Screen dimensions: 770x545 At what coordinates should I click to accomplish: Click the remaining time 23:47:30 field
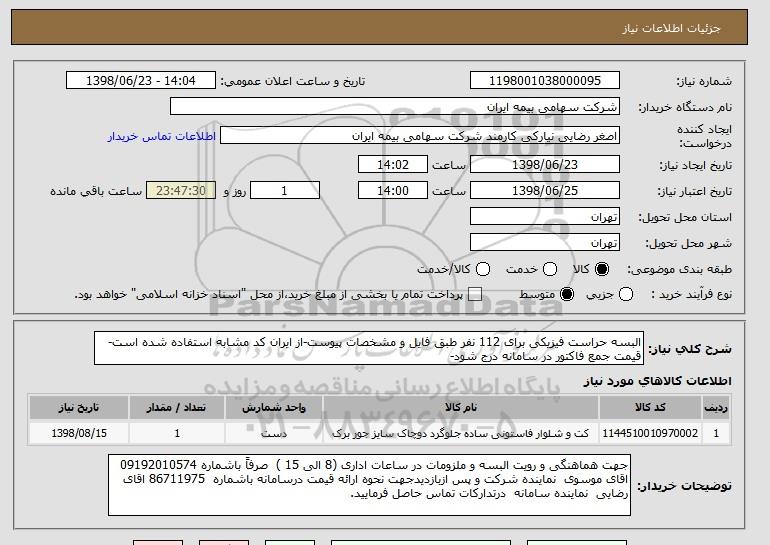(x=181, y=191)
